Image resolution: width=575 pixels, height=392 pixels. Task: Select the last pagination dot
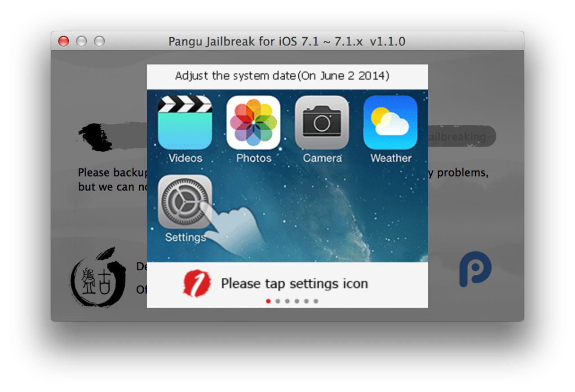click(x=316, y=301)
